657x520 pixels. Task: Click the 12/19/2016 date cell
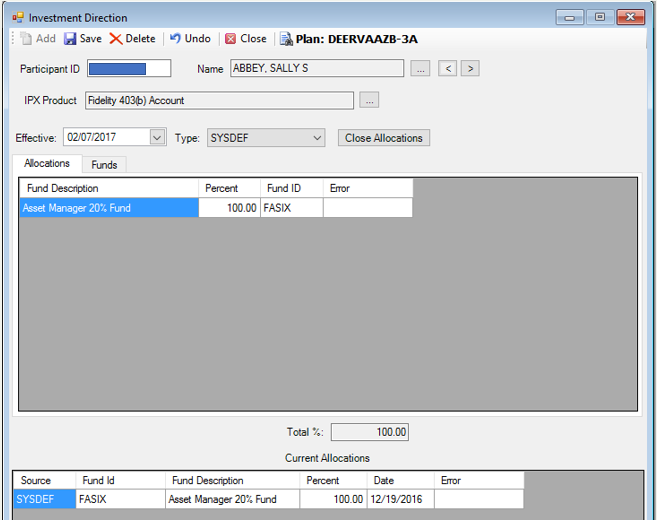pos(401,499)
